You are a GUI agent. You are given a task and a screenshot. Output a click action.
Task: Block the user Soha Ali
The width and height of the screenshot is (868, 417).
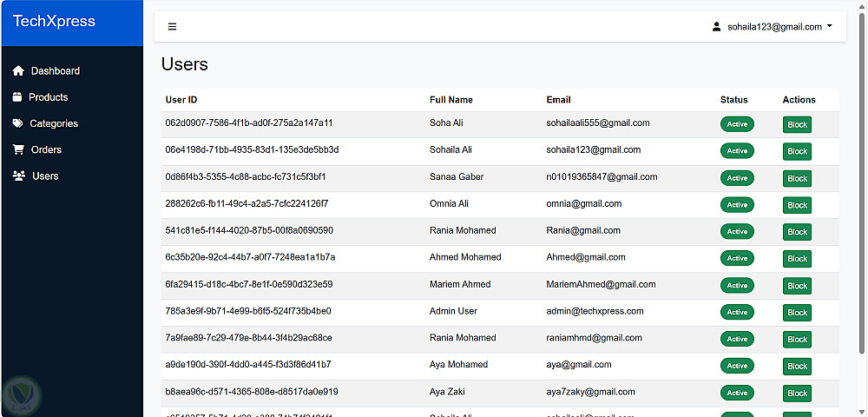[x=797, y=125]
